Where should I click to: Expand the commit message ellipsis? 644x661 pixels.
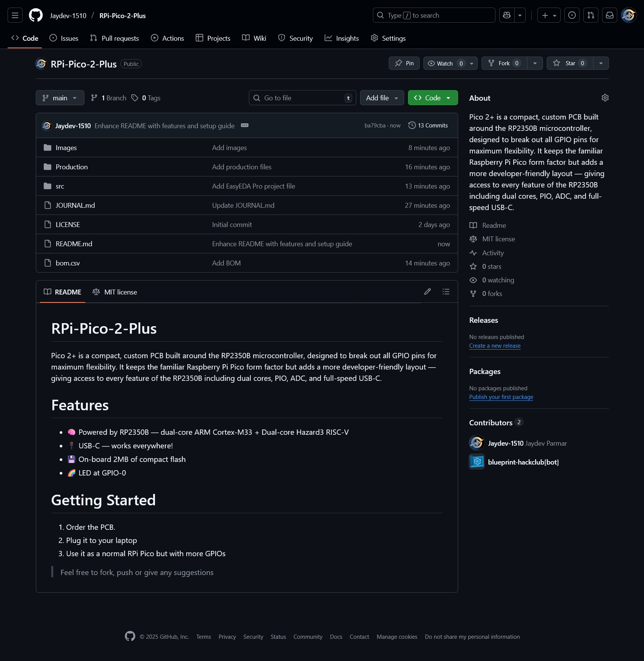pyautogui.click(x=245, y=126)
